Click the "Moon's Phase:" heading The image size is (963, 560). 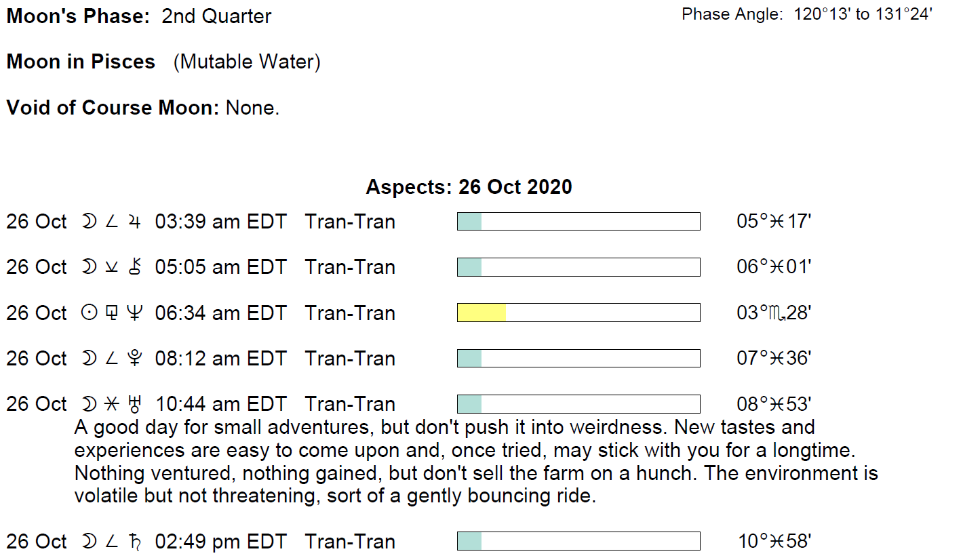(x=78, y=16)
